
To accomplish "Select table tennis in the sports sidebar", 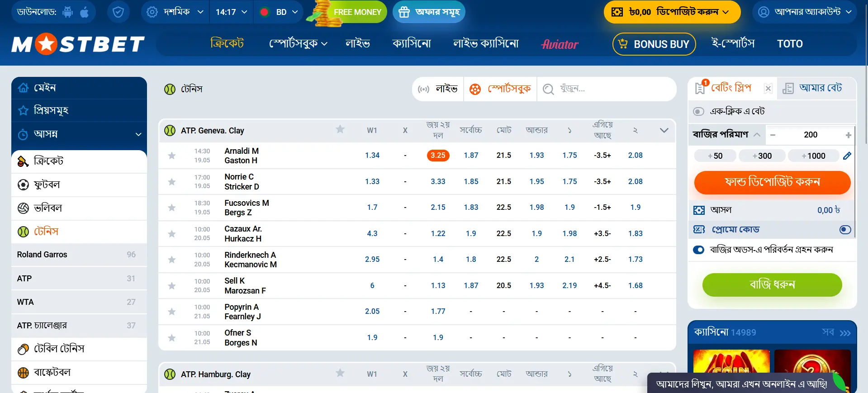I will coord(79,349).
